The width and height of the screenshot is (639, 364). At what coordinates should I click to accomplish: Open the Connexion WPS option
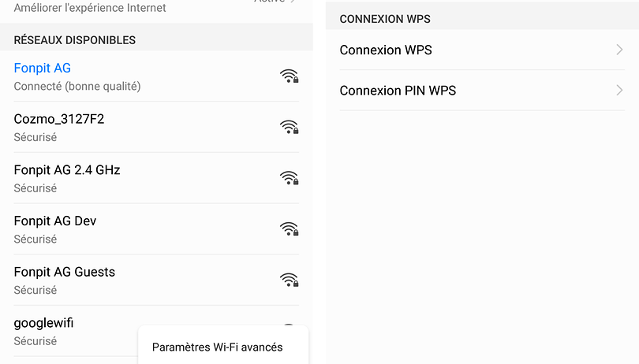[482, 50]
